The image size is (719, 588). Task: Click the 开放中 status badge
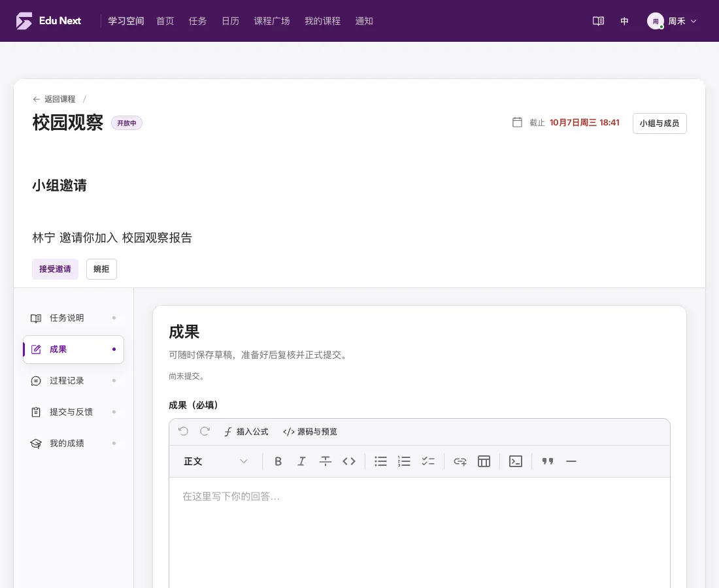pos(127,123)
